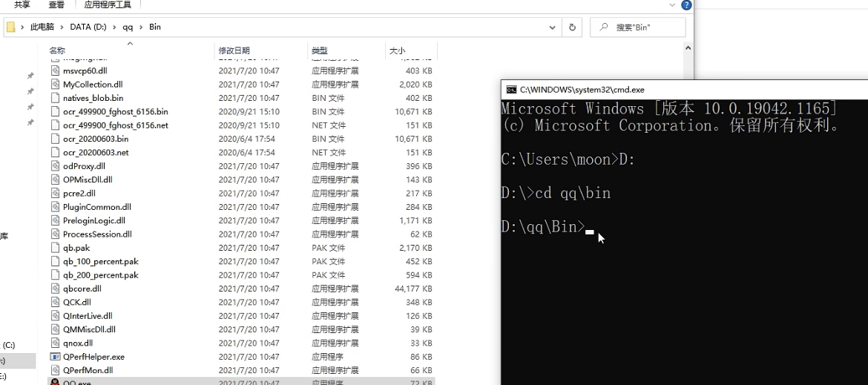Click DATA (D:) in the address breadcrumb
Image resolution: width=868 pixels, height=385 pixels.
point(88,27)
